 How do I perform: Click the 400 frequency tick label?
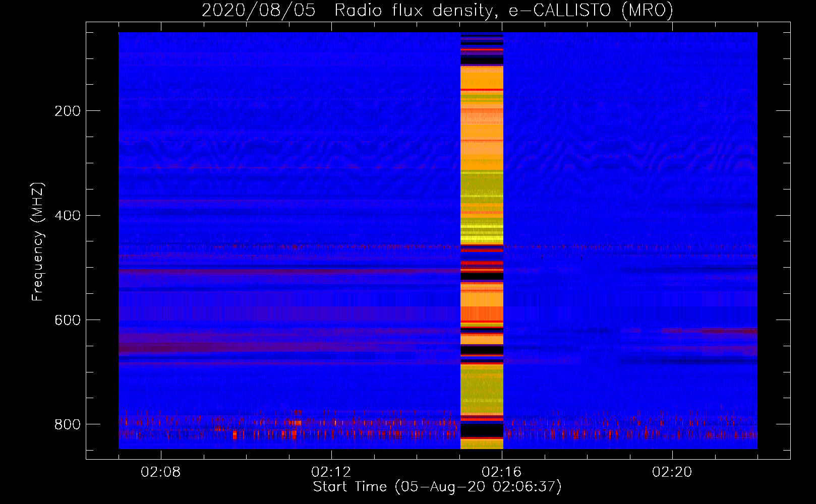(68, 216)
